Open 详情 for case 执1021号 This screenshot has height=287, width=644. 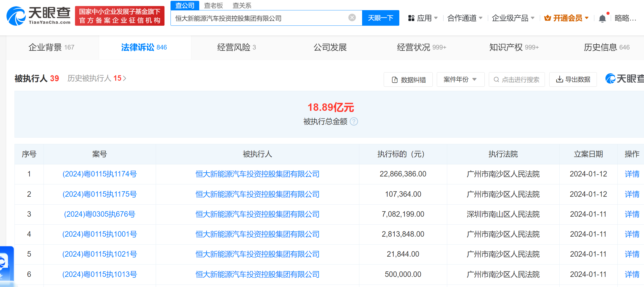(632, 254)
